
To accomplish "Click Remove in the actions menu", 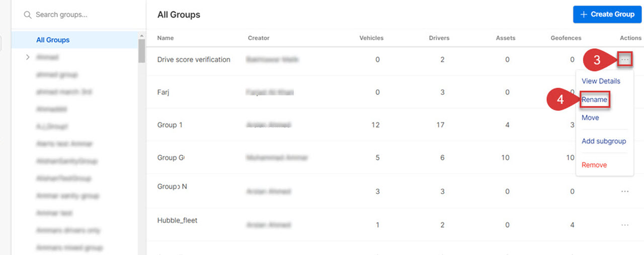I will [594, 165].
